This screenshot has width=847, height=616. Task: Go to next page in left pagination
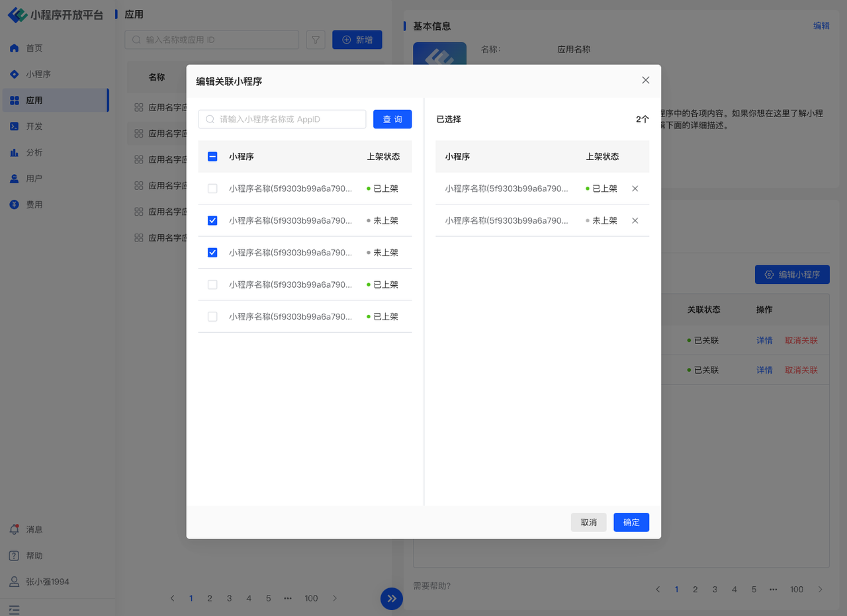point(335,598)
